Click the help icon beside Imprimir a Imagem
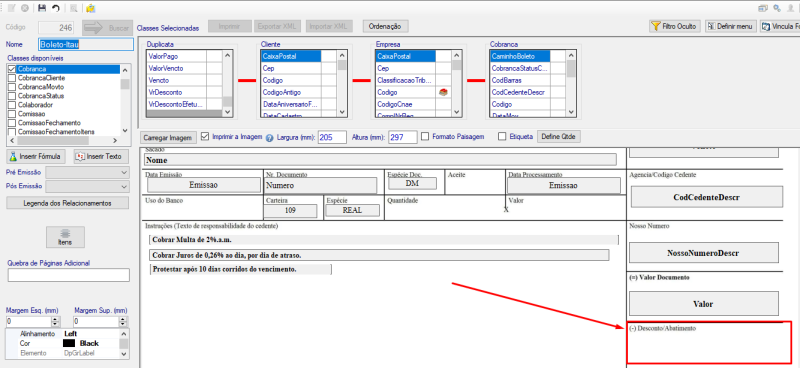Viewport: 800px width, 368px height. (x=270, y=137)
